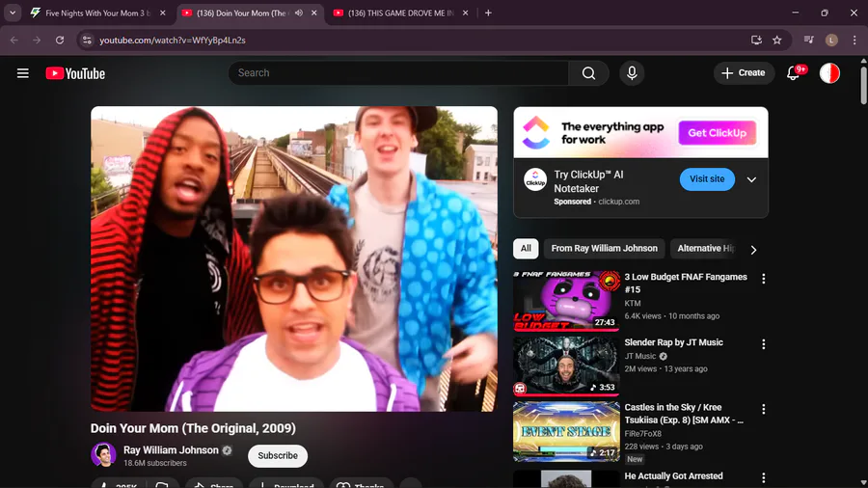Open the EVENT STAGE thumbnail
The image size is (868, 488).
point(566,431)
